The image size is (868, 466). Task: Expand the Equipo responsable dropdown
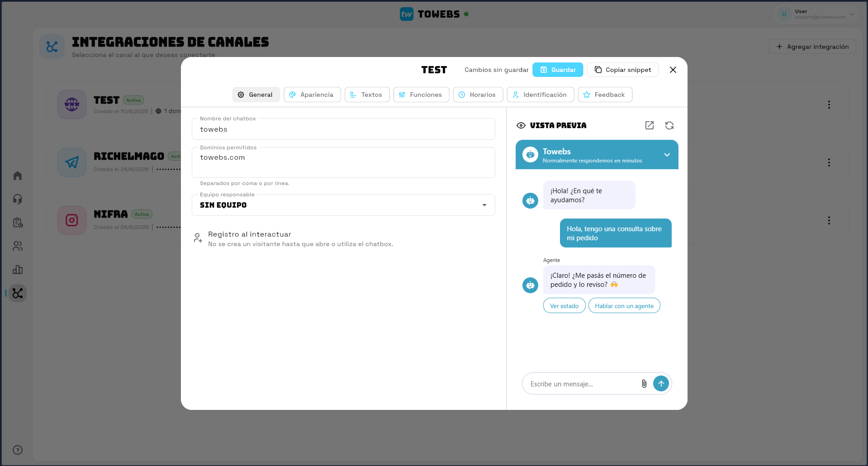coord(344,205)
